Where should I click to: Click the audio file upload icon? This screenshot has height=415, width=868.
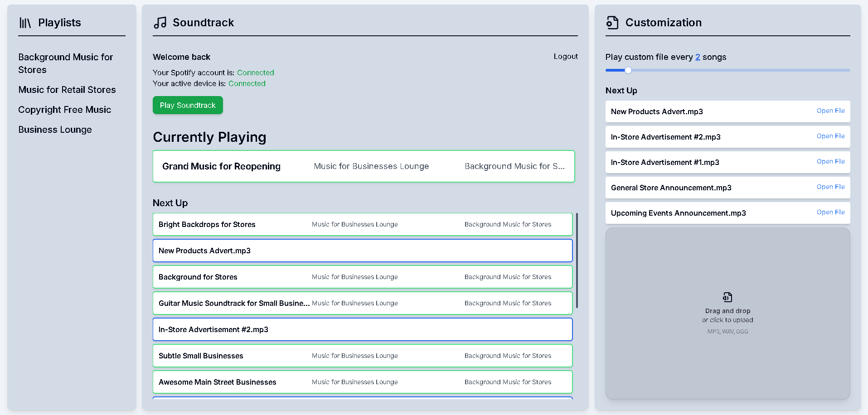tap(727, 297)
